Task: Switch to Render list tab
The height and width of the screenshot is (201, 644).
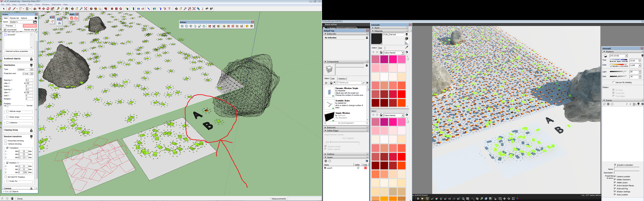Action: 14,18
